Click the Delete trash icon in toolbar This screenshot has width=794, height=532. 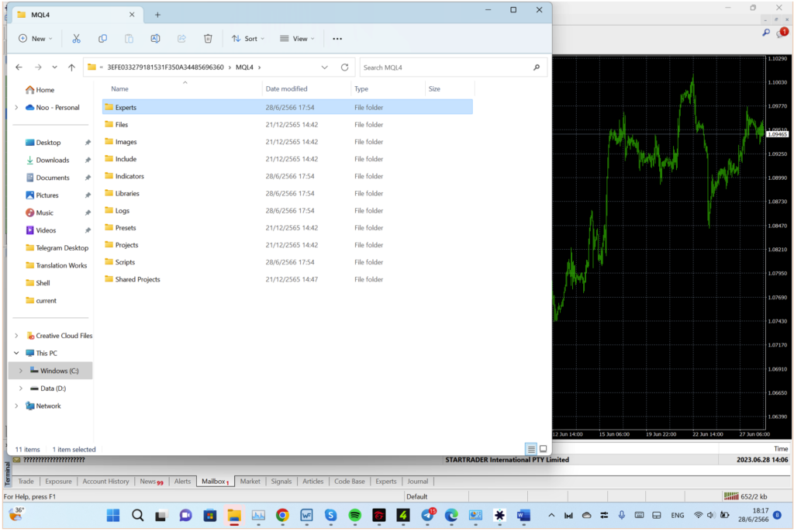pyautogui.click(x=208, y=39)
